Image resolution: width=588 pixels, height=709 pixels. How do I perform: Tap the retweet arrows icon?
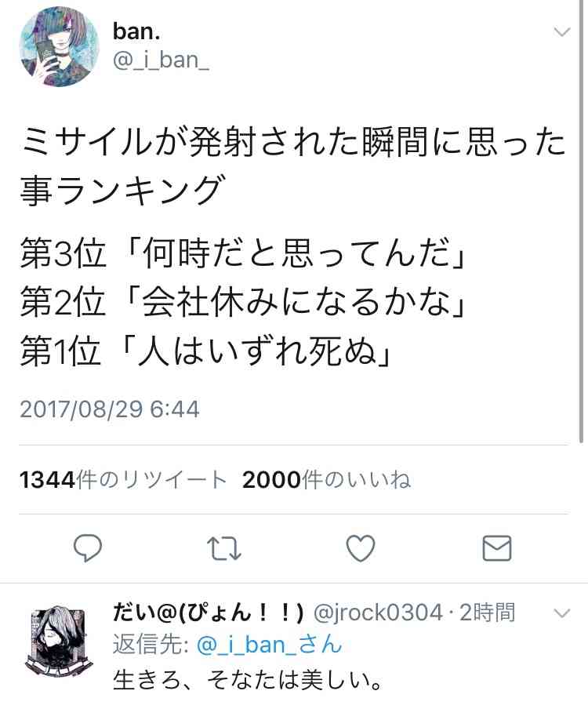(224, 548)
